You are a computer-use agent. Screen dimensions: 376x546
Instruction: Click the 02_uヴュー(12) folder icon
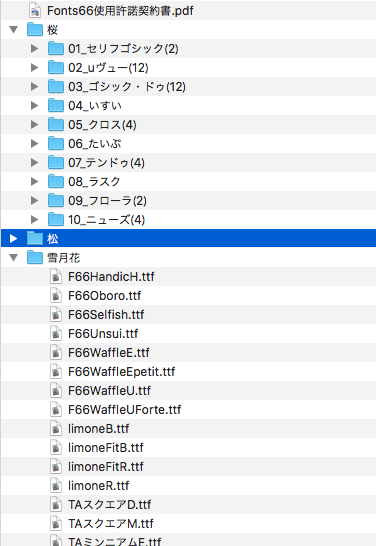tap(56, 68)
